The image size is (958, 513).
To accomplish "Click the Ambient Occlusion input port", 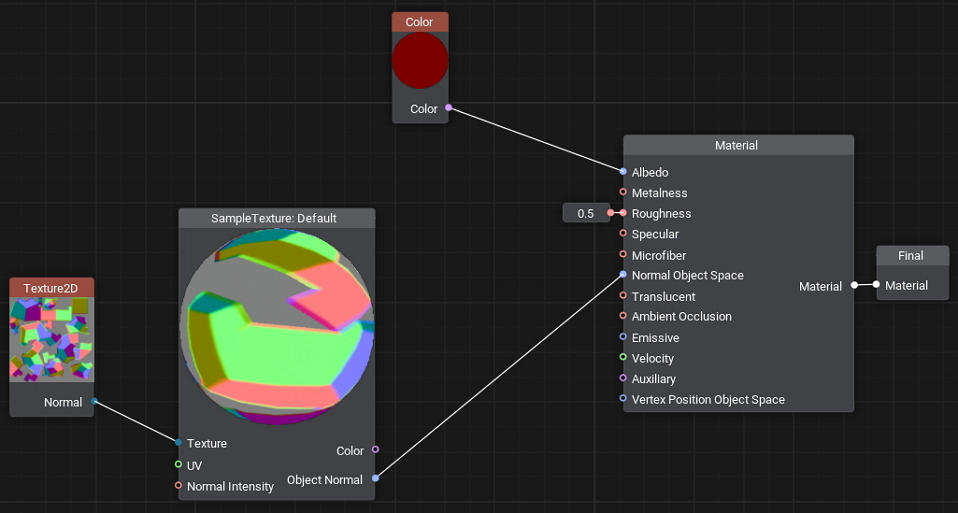I will click(623, 316).
